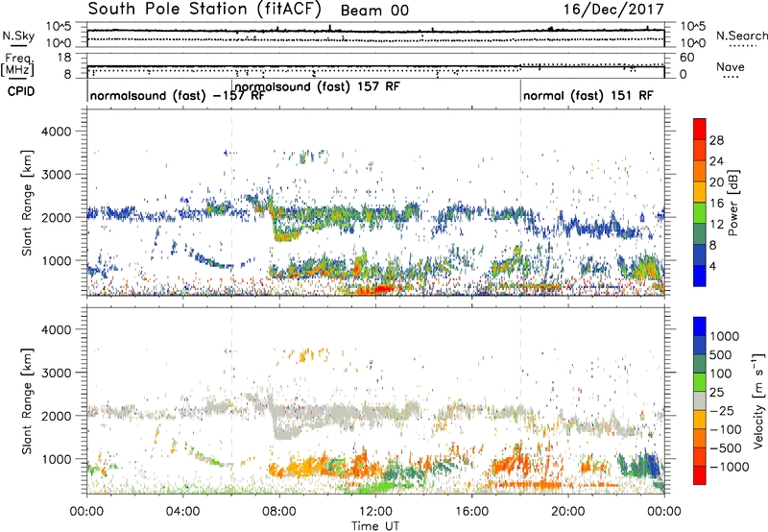
Task: Click the 'Time UT' axis label
Action: click(x=375, y=526)
